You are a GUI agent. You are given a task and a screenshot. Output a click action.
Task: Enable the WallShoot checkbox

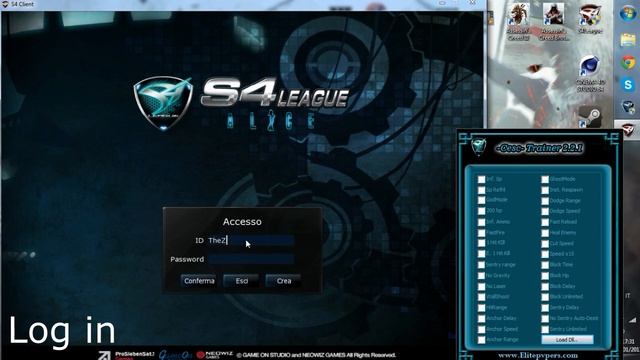482,297
